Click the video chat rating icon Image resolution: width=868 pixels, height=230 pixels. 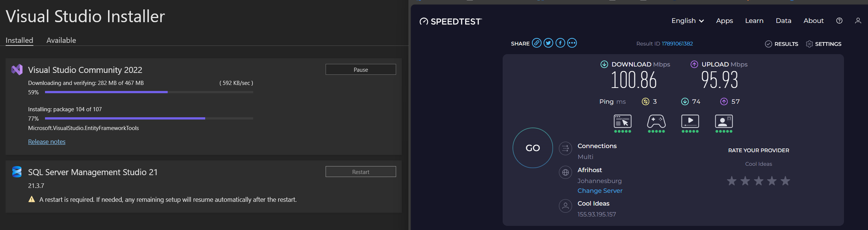724,121
